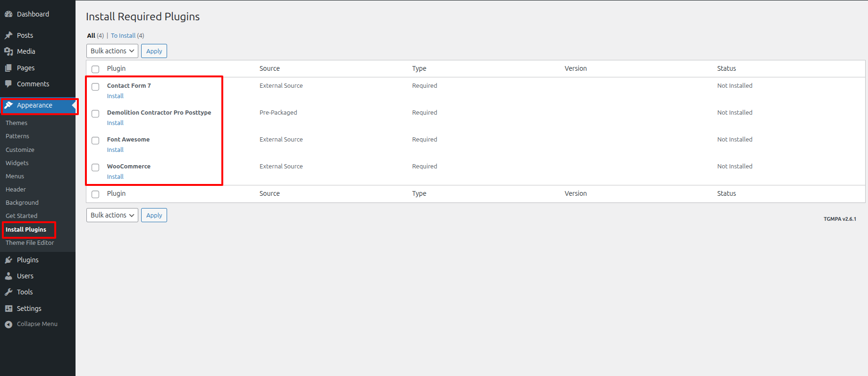Open the top Bulk actions dropdown

pos(112,51)
